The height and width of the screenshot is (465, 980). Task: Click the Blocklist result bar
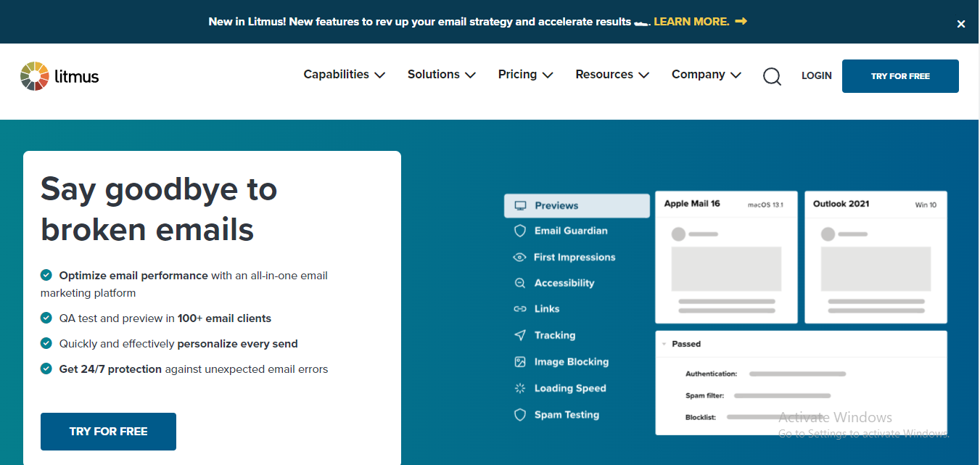pos(775,417)
